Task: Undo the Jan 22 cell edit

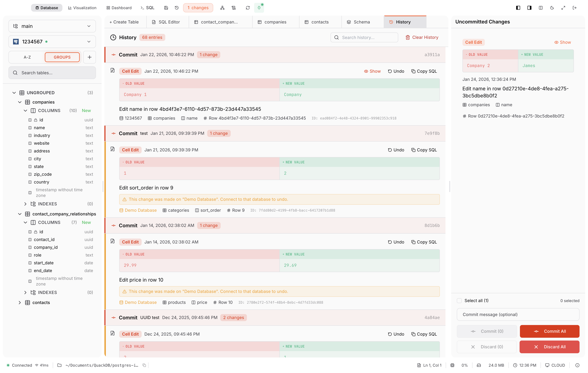Action: pos(396,71)
